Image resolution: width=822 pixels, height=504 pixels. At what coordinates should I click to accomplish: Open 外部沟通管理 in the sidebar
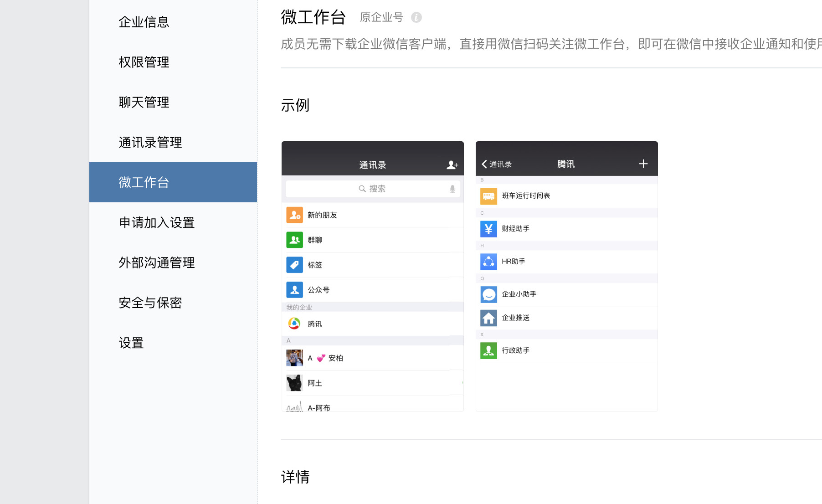point(173,262)
